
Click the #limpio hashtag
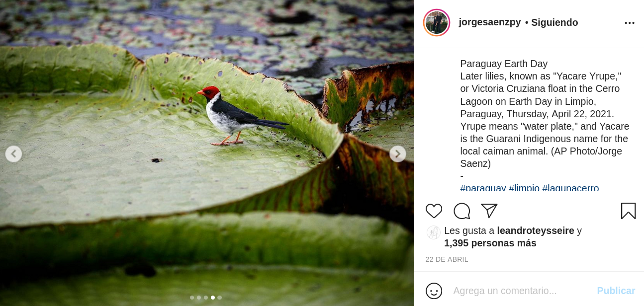(x=524, y=188)
